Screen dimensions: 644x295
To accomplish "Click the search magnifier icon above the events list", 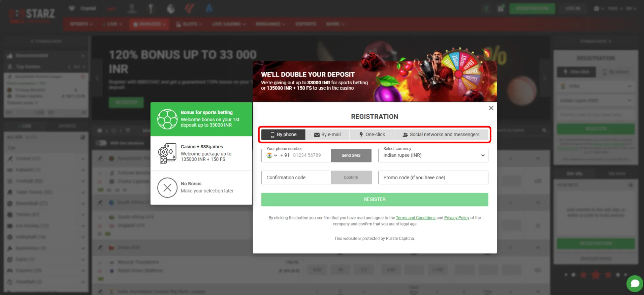I will pos(544,131).
